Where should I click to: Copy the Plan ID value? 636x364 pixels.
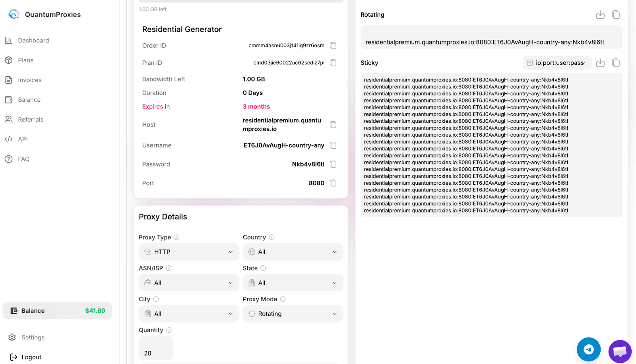(333, 63)
